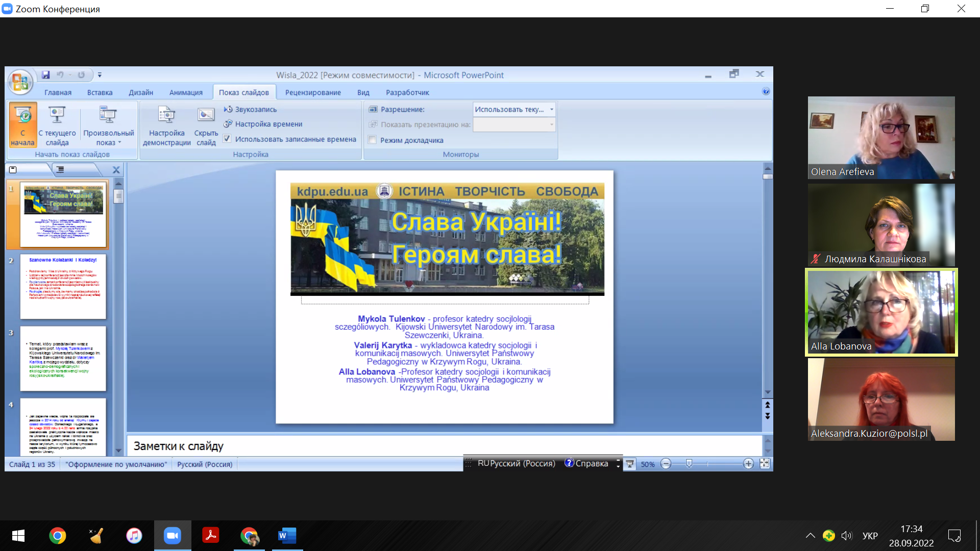The width and height of the screenshot is (980, 551).
Task: Switch to 'Рецензирование' ribbon tab
Action: [313, 92]
